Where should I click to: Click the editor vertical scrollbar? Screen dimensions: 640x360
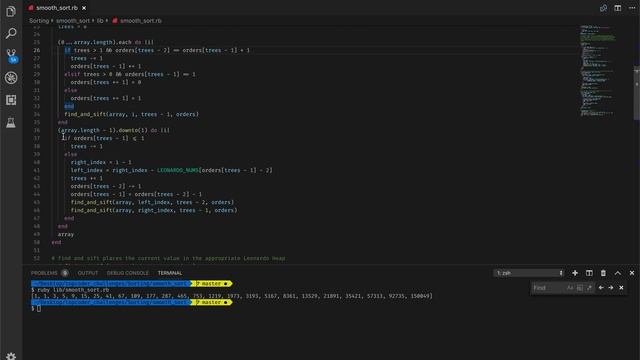[636, 93]
